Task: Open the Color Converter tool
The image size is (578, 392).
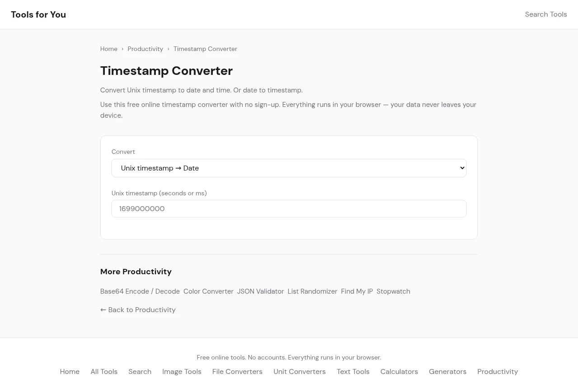Action: [208, 291]
